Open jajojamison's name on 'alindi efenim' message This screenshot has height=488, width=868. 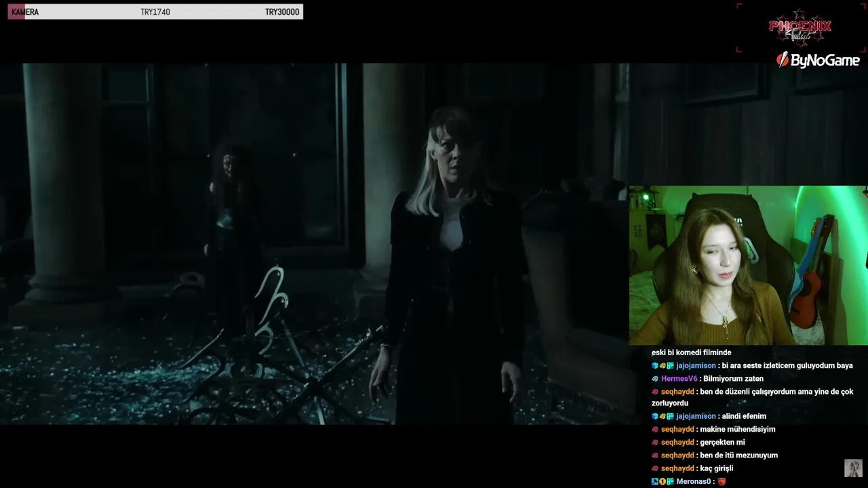coord(696,416)
